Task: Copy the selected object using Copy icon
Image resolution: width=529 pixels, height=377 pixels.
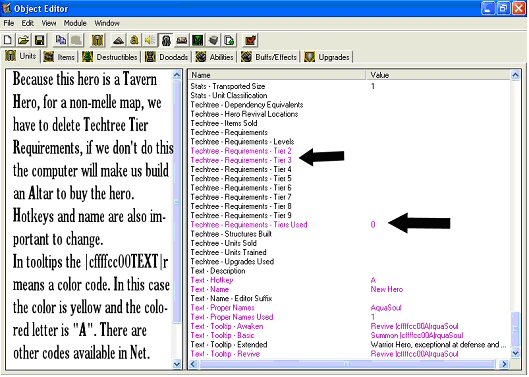Action: point(61,40)
